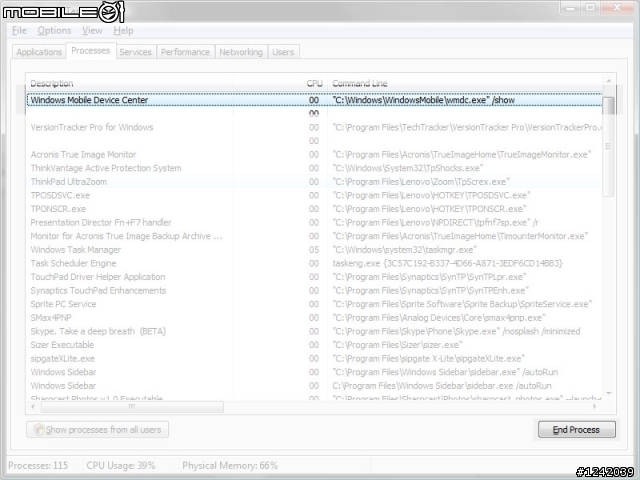Click the vertical scrollbar down arrow

tap(609, 393)
